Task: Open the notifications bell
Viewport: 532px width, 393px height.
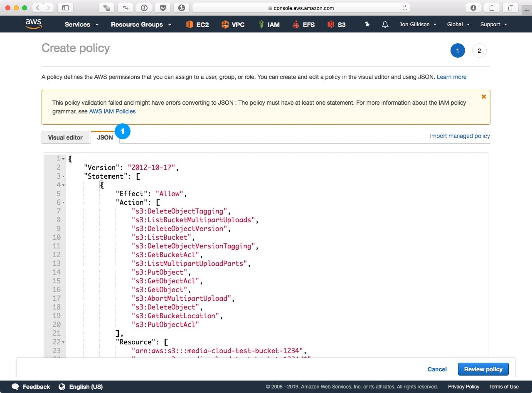Action: pos(385,25)
